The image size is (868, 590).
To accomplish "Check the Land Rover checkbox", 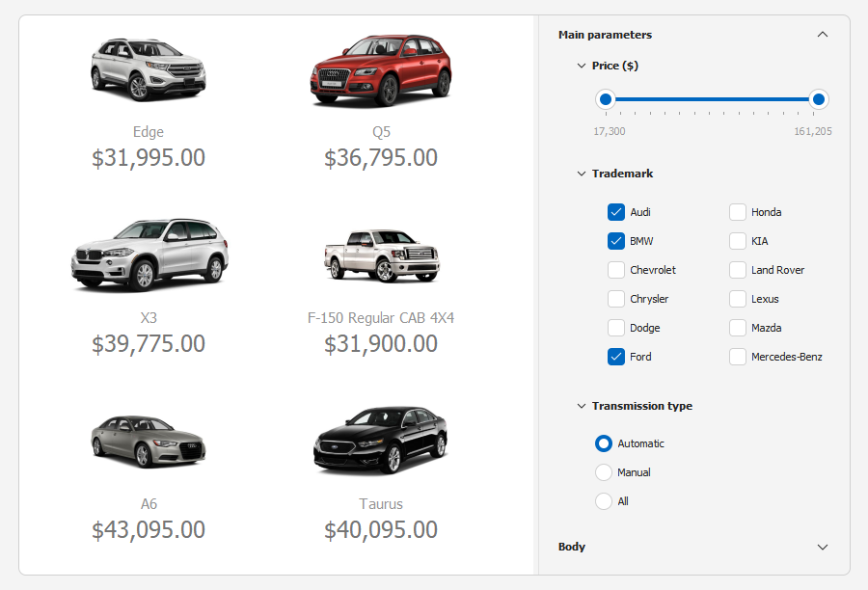I will (x=738, y=270).
